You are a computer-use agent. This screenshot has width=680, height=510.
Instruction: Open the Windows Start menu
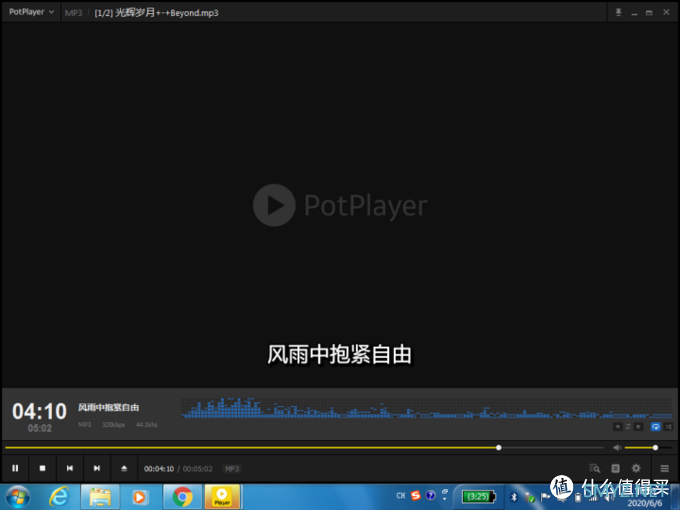pos(18,497)
